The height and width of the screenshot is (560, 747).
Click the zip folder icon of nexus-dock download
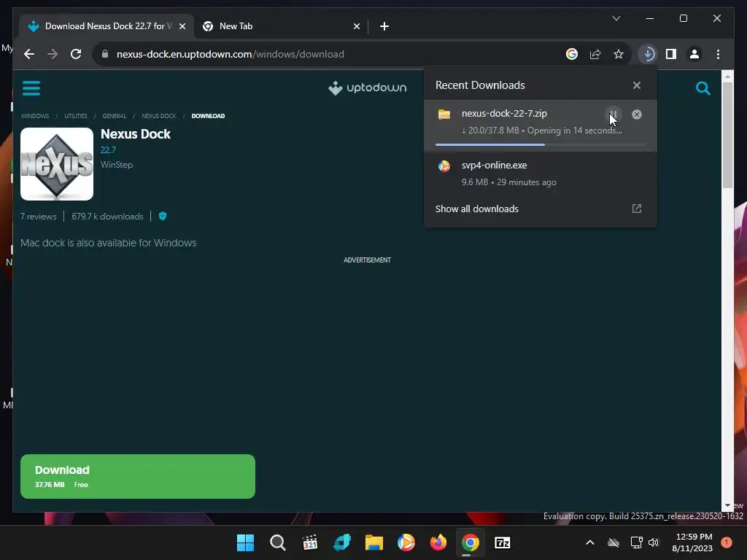[444, 114]
